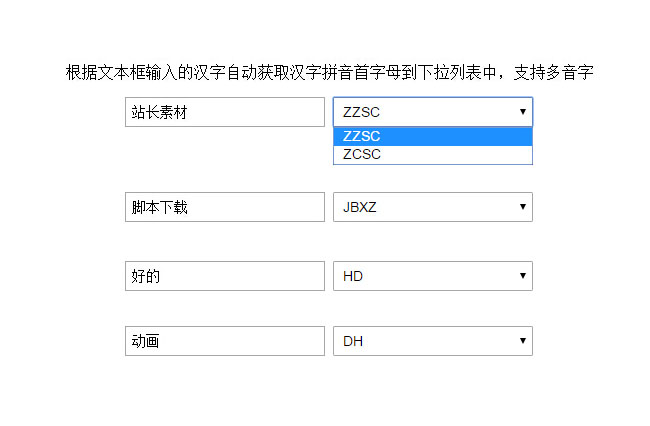Click the DH dropdown arrow icon

(x=522, y=341)
